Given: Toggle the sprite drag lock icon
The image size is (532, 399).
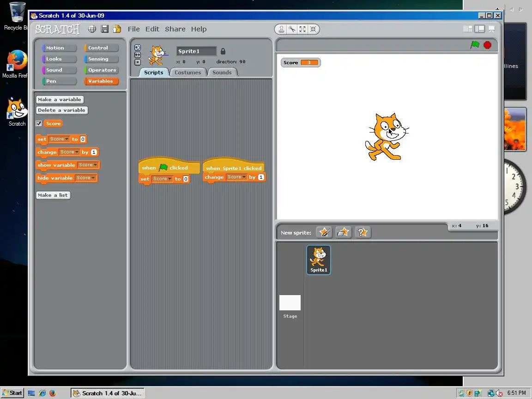Looking at the screenshot, I should [x=223, y=51].
